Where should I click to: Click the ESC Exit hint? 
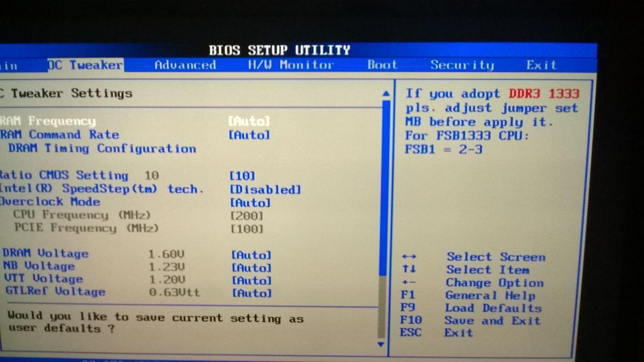[436, 333]
